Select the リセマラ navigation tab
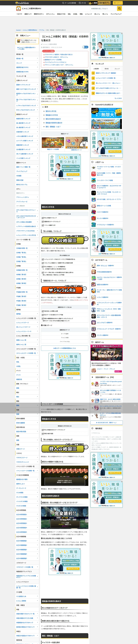The image size is (138, 644). [19, 14]
